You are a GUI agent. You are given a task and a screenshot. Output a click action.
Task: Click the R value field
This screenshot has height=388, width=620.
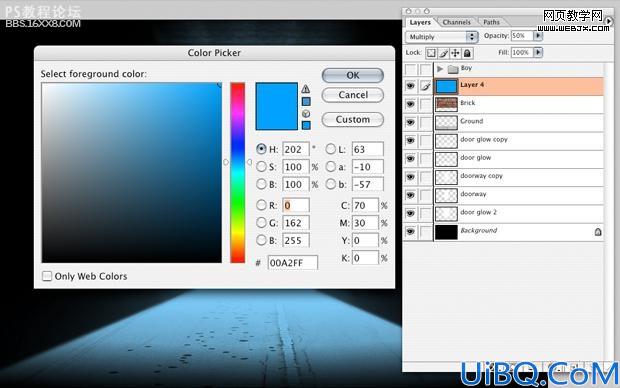[x=296, y=205]
